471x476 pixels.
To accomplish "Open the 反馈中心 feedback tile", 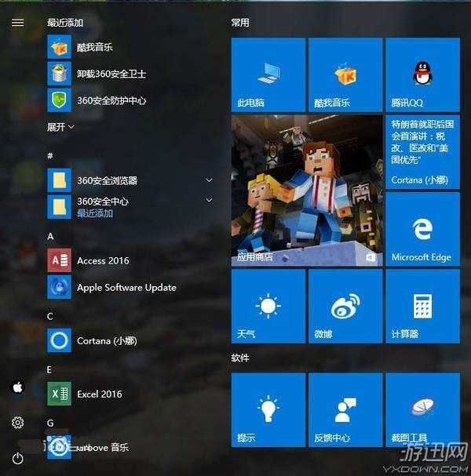I will pos(345,410).
